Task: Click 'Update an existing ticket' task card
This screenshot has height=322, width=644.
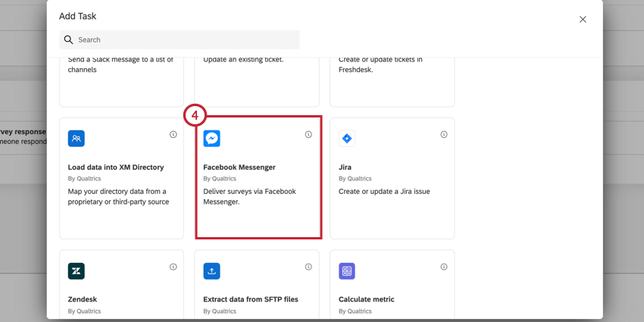Action: [x=257, y=82]
